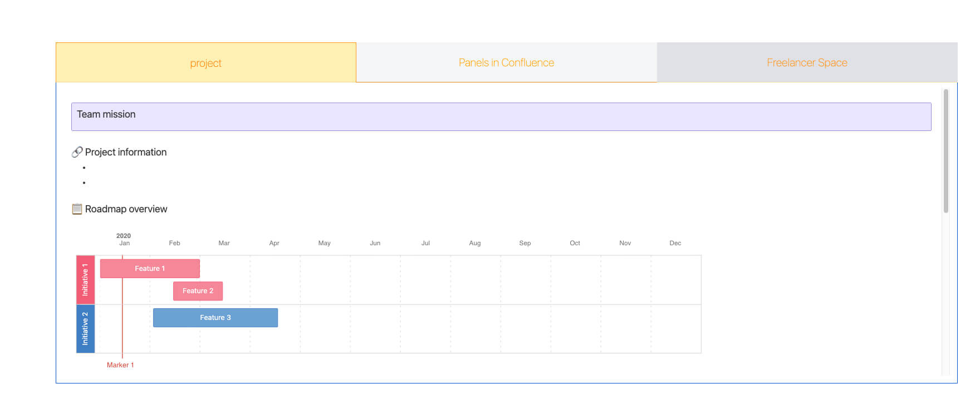Viewport: 980px width, 403px height.
Task: Select the Feature 3 bar on the roadmap
Action: 215,317
